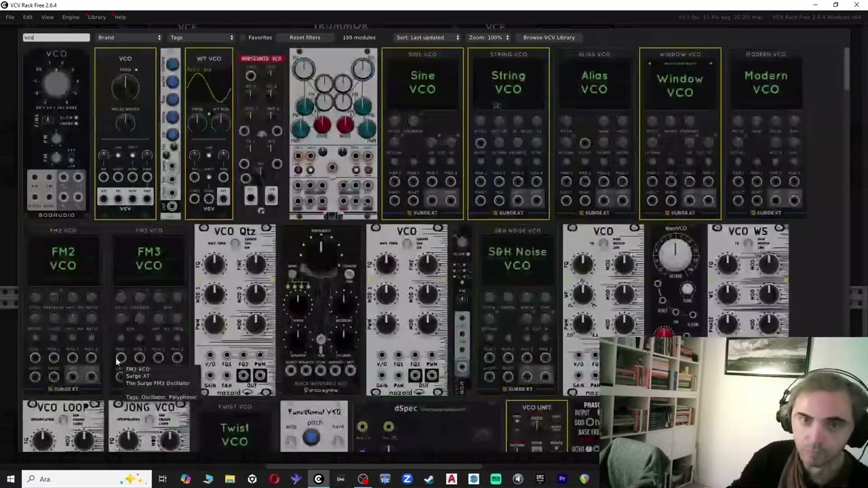Select the Bogaudio VCO module

point(57,134)
